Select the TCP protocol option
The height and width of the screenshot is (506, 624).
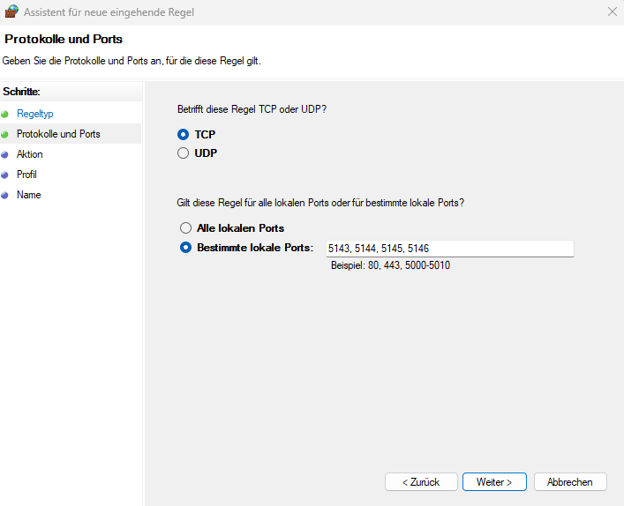[x=183, y=134]
